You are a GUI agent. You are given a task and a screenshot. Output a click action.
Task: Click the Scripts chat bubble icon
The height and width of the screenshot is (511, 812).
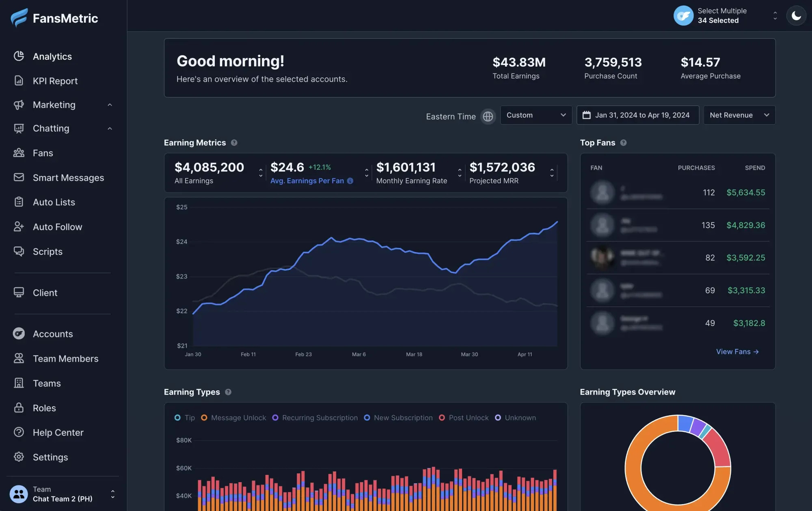click(x=19, y=251)
